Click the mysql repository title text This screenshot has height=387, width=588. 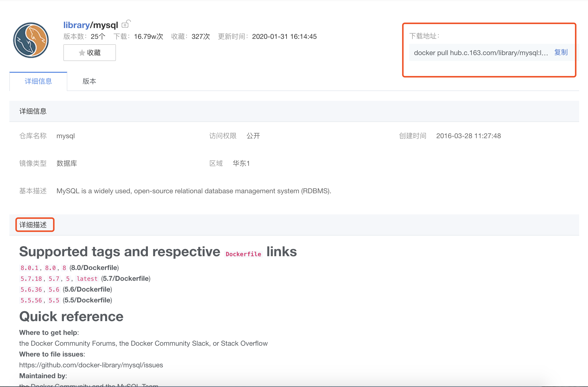[x=106, y=25]
